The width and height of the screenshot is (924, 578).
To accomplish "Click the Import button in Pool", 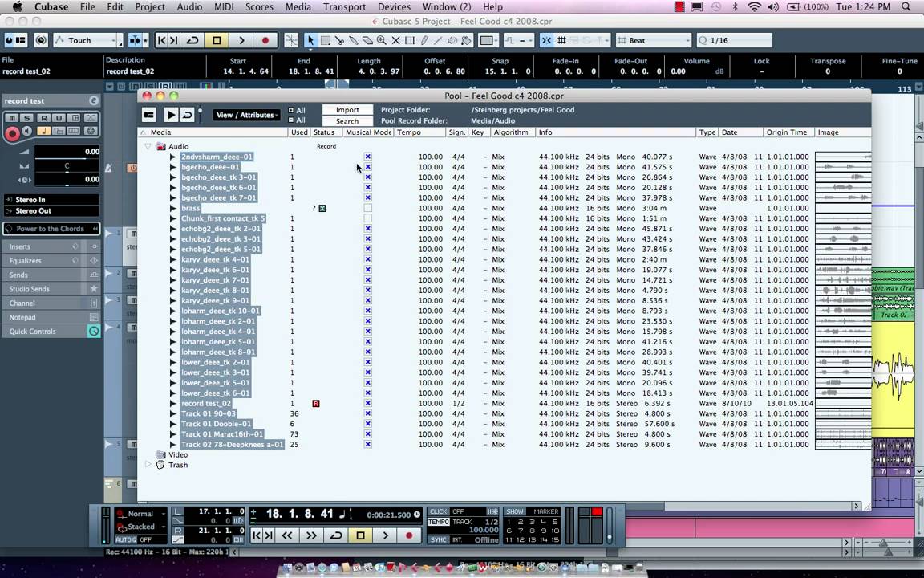I will pos(347,110).
